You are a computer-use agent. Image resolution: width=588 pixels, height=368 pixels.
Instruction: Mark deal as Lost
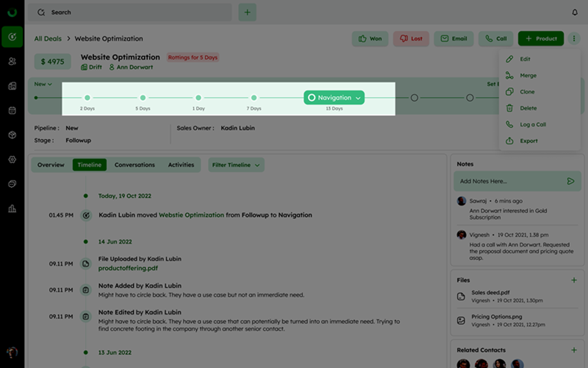[411, 39]
